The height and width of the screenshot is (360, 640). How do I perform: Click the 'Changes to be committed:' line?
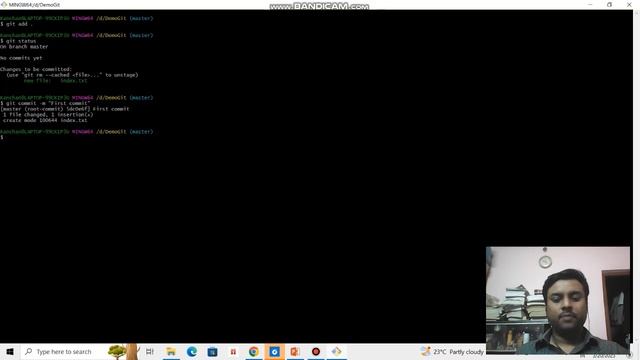(36, 69)
